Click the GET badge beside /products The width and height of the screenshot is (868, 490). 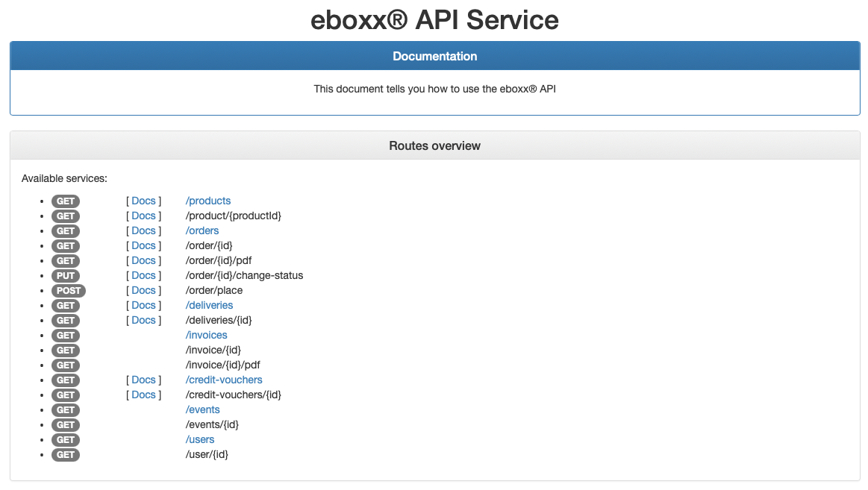(66, 201)
